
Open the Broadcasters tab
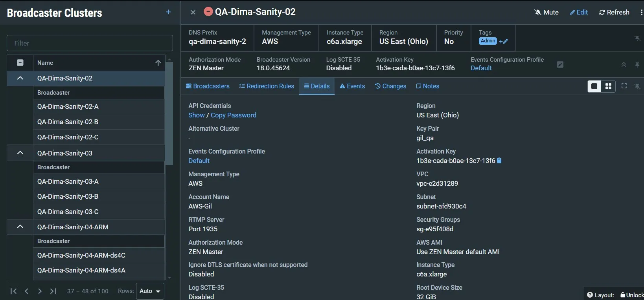pos(208,86)
